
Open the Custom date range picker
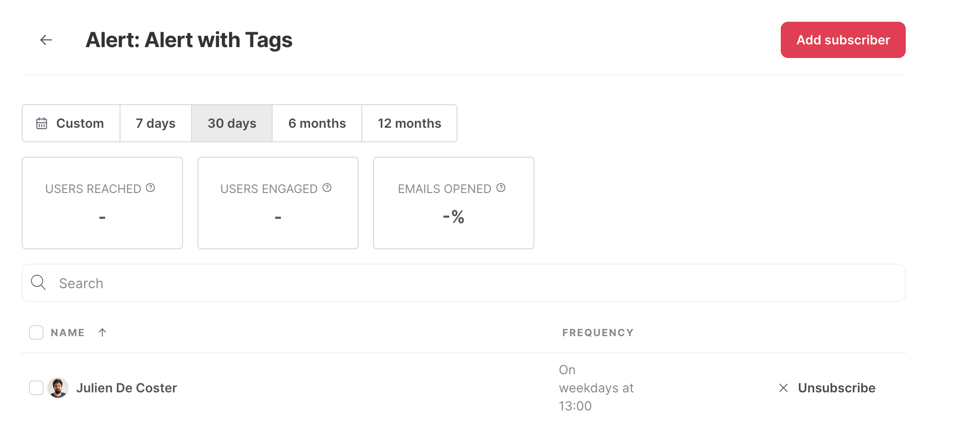click(x=71, y=123)
